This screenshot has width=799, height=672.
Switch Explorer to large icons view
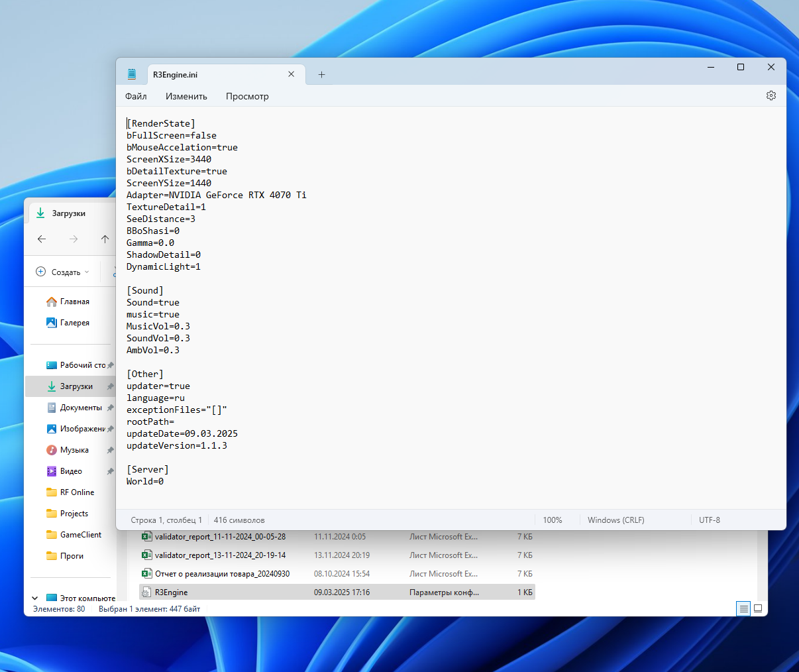758,608
